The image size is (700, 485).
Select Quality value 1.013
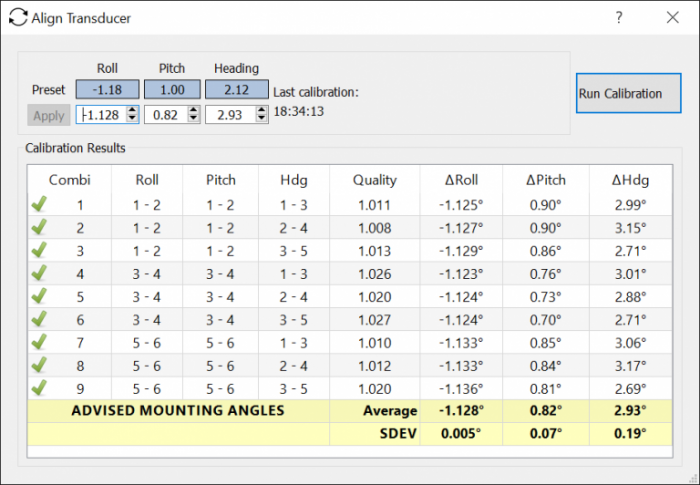(375, 251)
